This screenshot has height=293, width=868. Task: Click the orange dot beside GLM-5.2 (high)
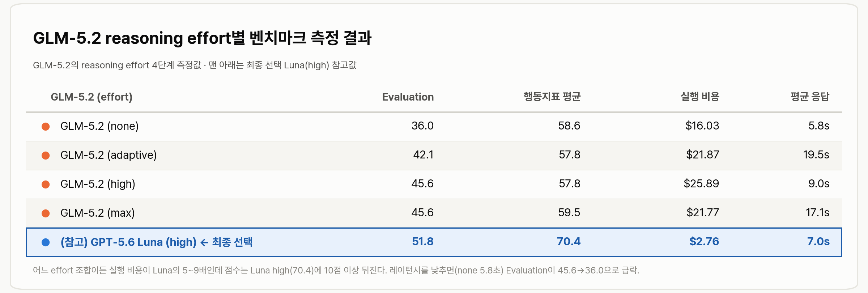(46, 184)
